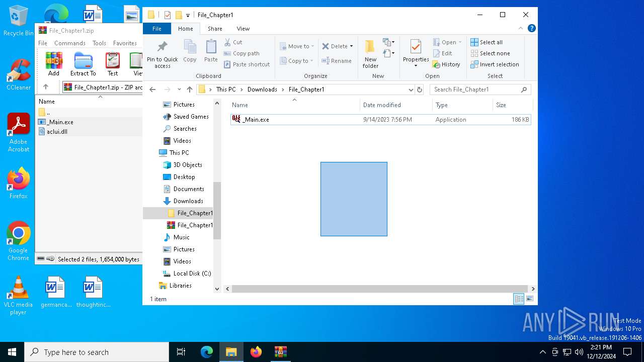Screen dimensions: 644x362
Task: Create a New folder
Action: 370,54
